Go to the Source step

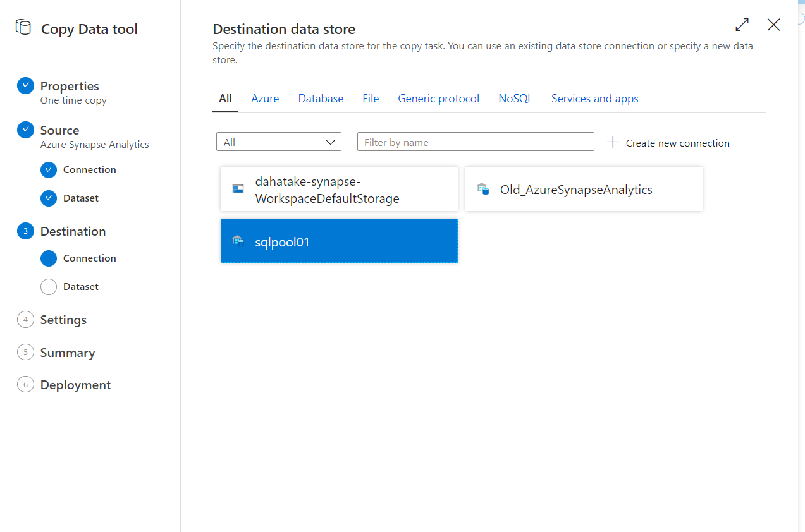coord(59,130)
